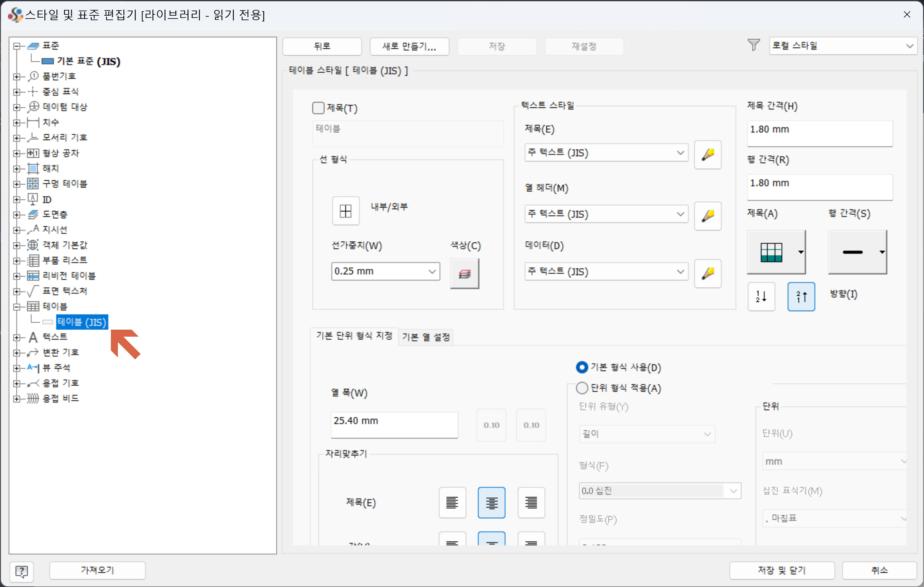
Task: Select center alignment for 제목(E)
Action: pos(491,502)
